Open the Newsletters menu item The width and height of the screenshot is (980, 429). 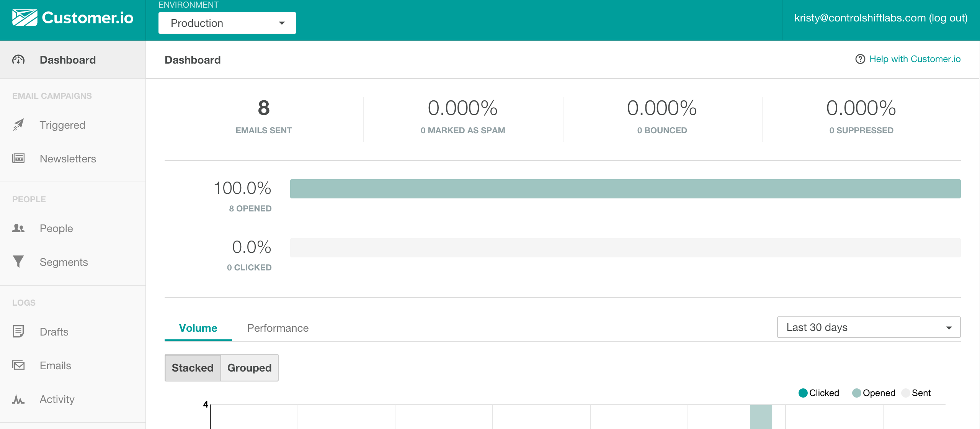click(73, 159)
